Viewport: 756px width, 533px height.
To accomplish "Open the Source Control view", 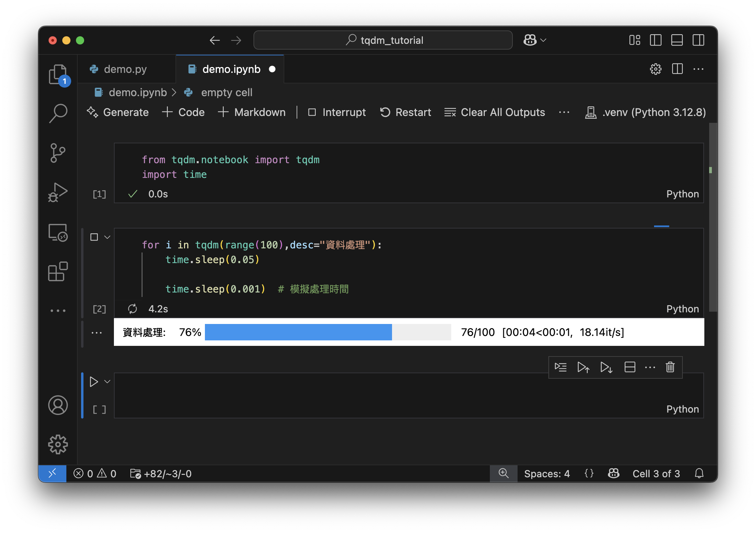I will pos(58,153).
